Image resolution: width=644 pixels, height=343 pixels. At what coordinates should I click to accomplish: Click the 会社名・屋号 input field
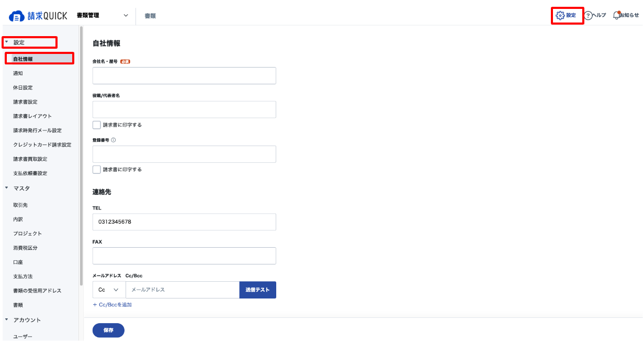pos(184,76)
